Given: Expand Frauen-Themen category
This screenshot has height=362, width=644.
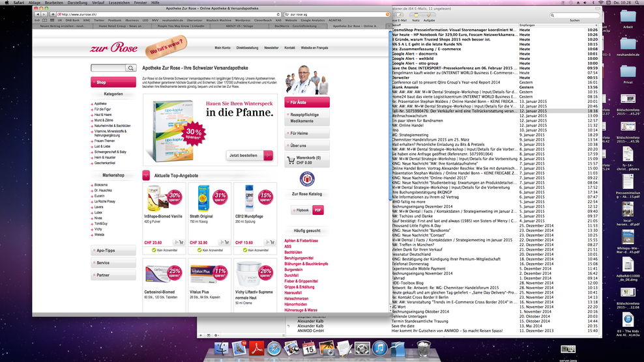Looking at the screenshot, I should (92, 141).
